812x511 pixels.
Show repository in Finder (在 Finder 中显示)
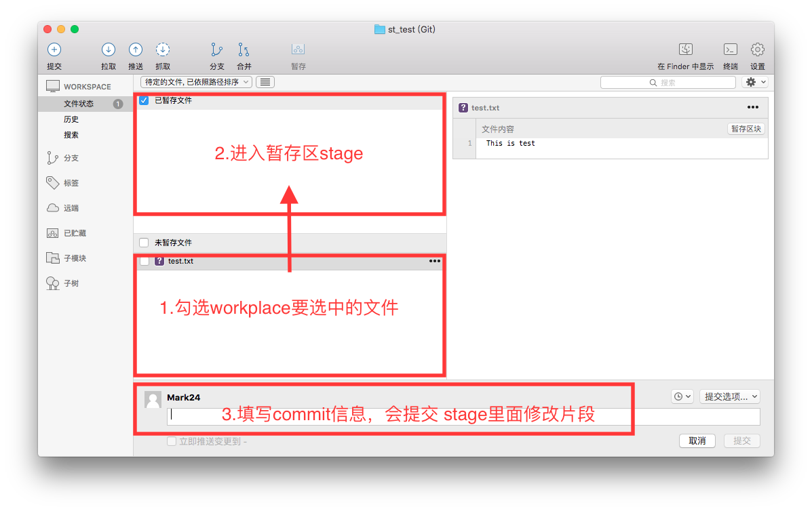686,49
